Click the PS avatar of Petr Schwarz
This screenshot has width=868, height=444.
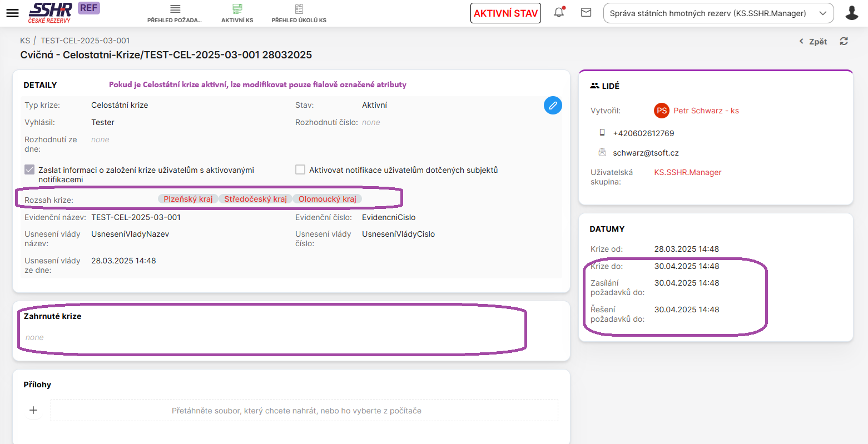pos(661,111)
